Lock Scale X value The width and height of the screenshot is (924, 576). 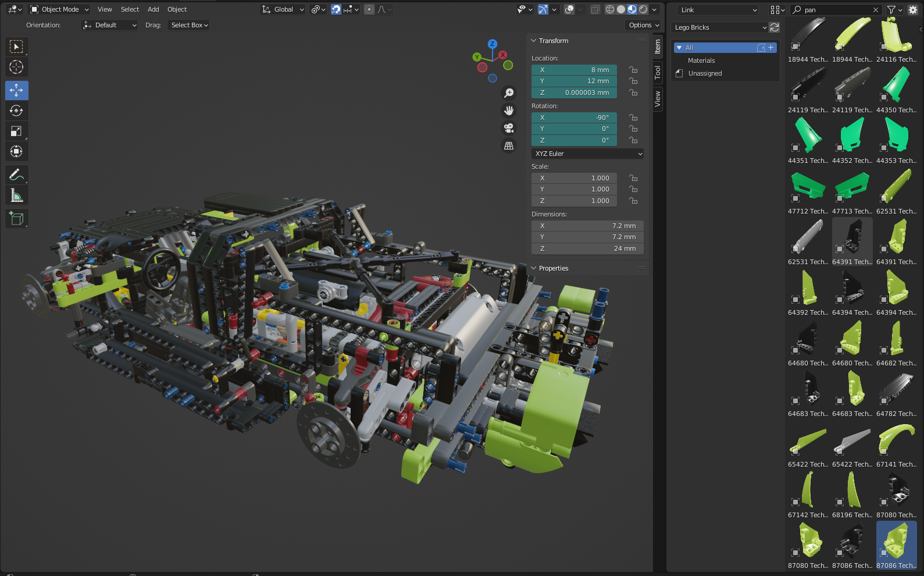click(633, 178)
